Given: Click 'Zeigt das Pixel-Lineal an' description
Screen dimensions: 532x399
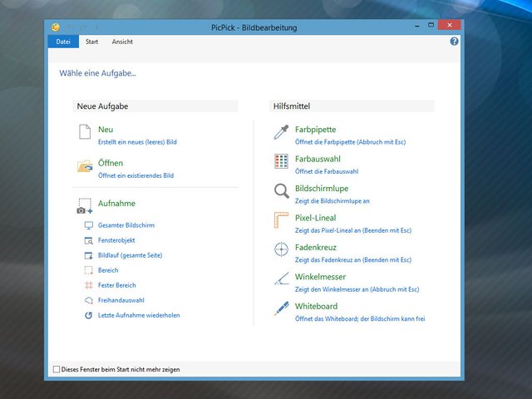Looking at the screenshot, I should (x=352, y=230).
